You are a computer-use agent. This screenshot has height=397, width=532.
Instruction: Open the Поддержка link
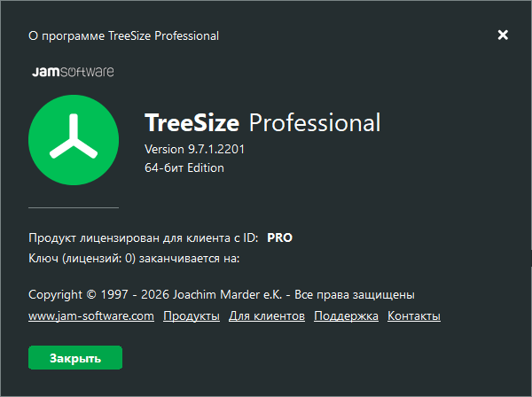(346, 316)
